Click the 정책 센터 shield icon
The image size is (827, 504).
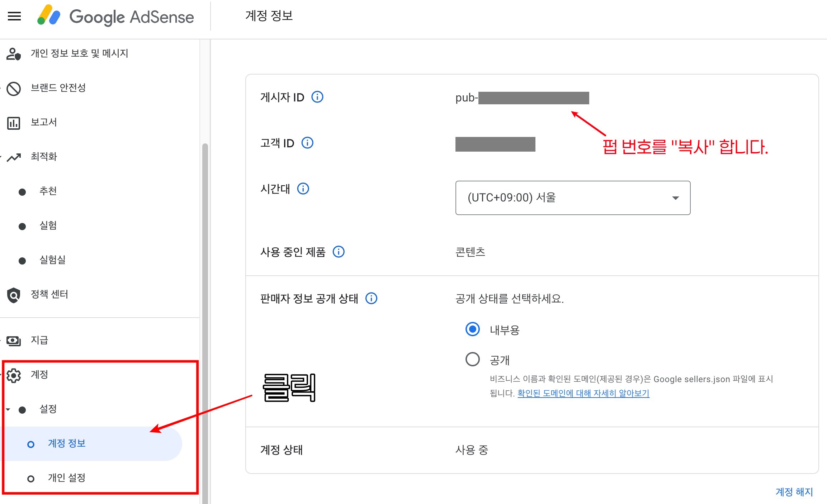(14, 295)
